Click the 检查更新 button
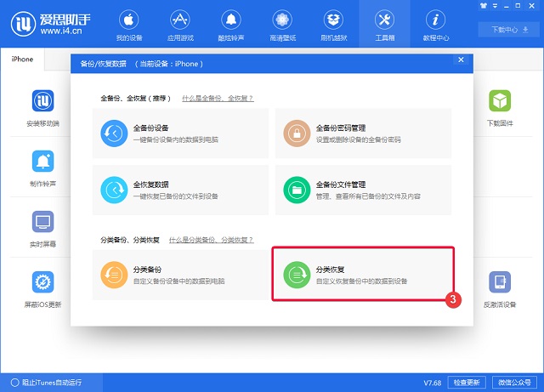The image size is (544, 392). (x=467, y=383)
